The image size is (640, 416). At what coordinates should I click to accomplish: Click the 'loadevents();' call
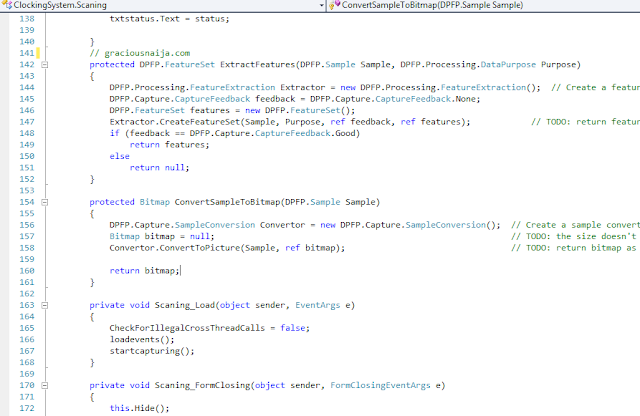[142, 339]
